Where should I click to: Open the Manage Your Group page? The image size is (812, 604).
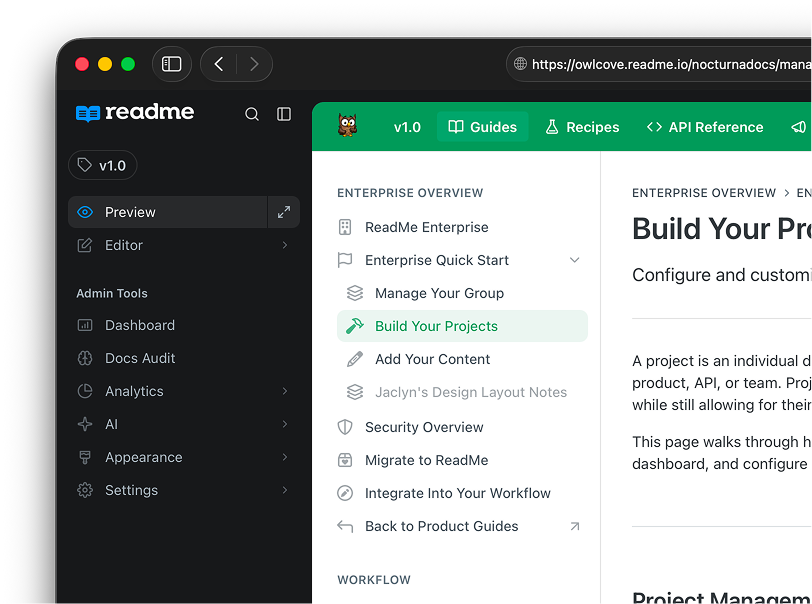pyautogui.click(x=462, y=293)
